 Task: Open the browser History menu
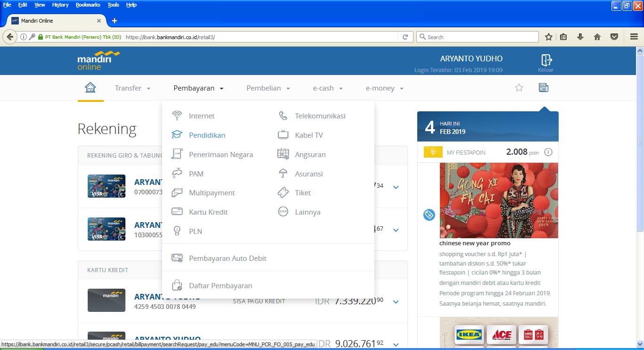(60, 5)
